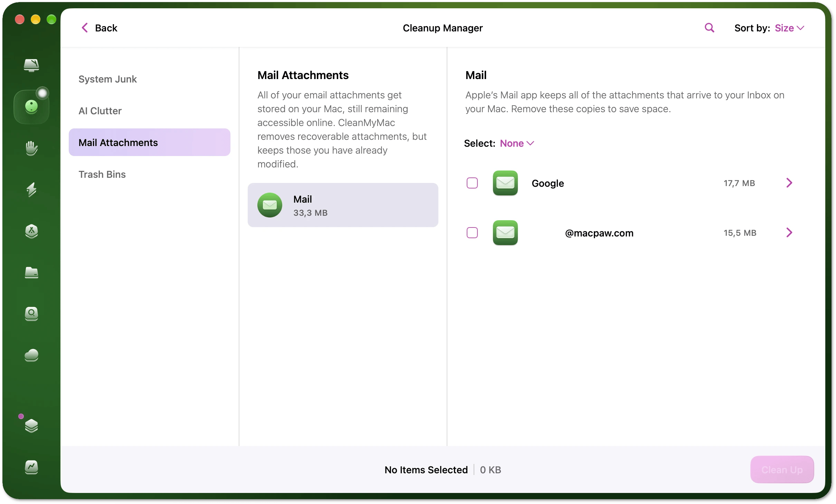The height and width of the screenshot is (504, 836).
Task: Click the 15,5 MB size value
Action: point(740,233)
